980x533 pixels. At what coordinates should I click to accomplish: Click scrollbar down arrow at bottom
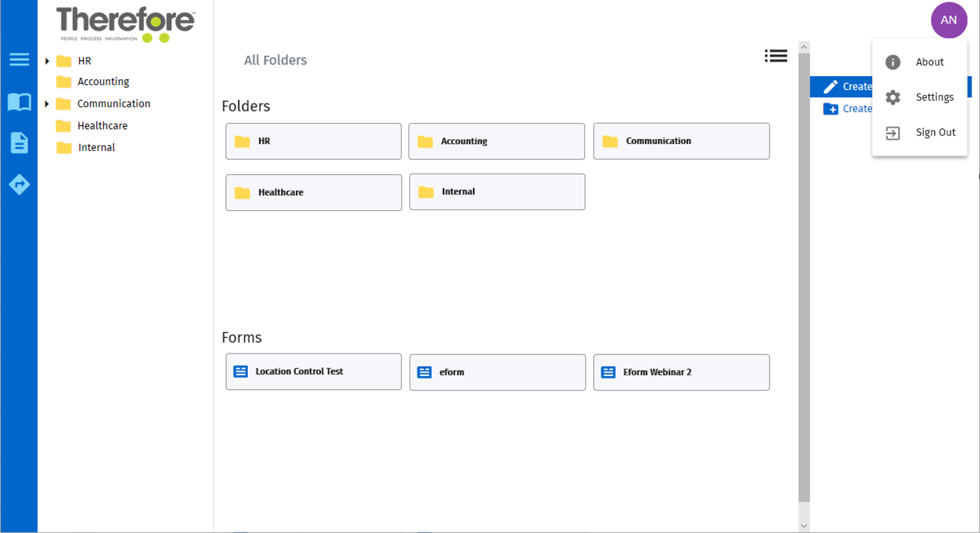coord(804,526)
